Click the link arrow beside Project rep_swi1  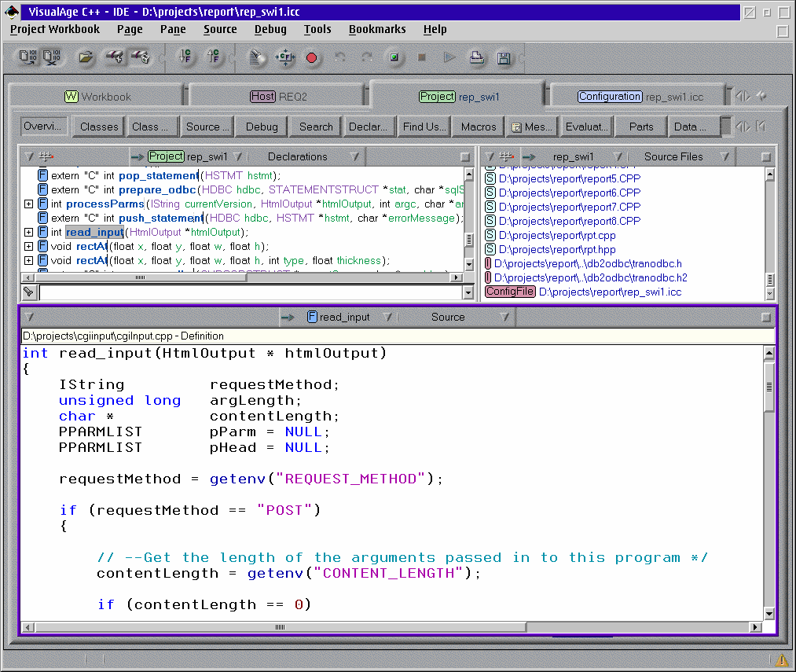137,157
